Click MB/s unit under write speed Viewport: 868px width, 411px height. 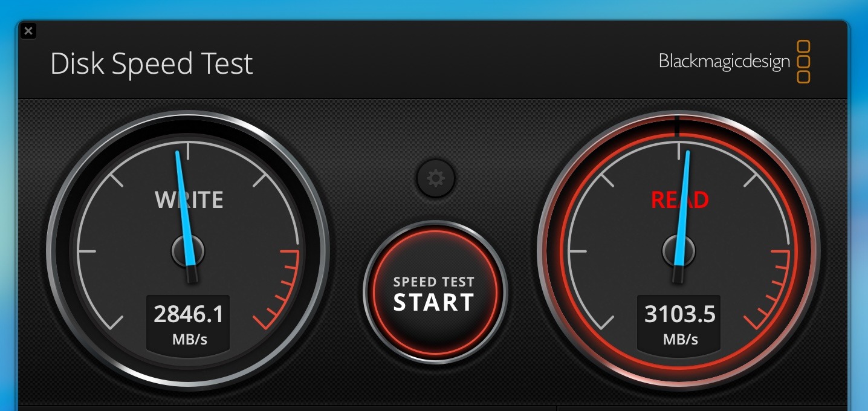pyautogui.click(x=190, y=339)
